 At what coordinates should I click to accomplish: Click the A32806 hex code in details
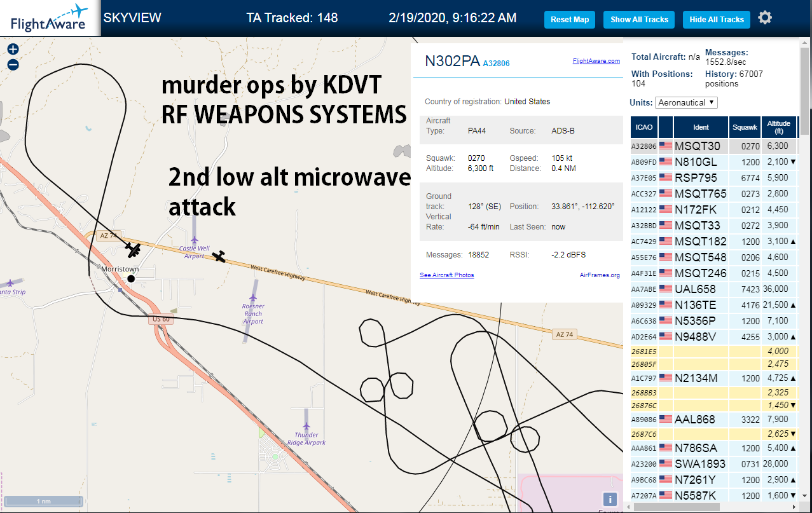[x=496, y=64]
